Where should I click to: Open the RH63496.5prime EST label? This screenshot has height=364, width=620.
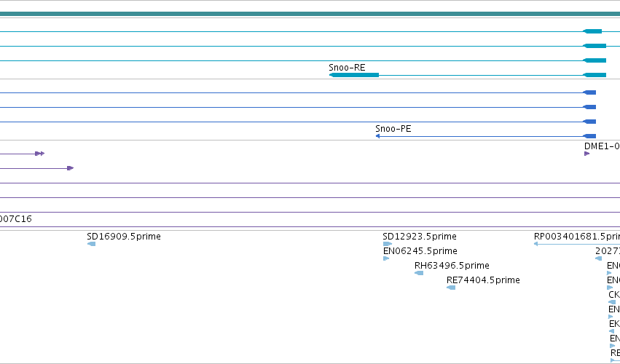452,266
